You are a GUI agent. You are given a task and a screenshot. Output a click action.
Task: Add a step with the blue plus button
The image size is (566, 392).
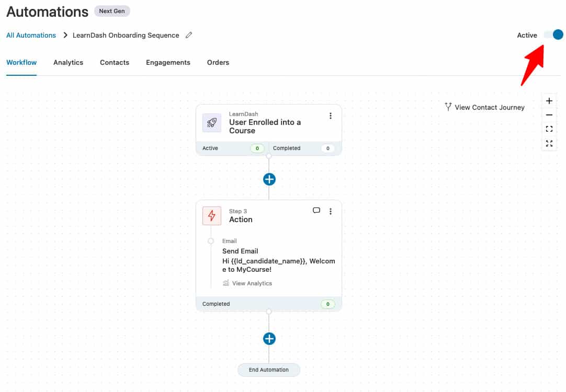coord(269,179)
